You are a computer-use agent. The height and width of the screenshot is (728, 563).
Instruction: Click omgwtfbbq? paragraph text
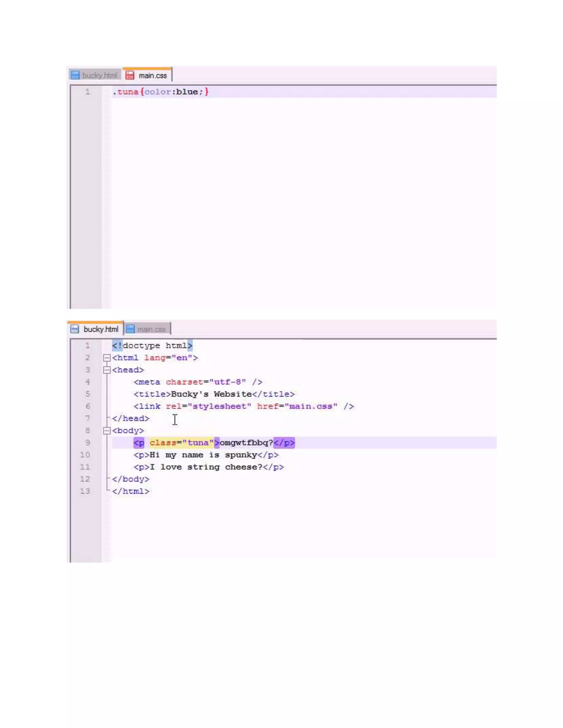[247, 443]
